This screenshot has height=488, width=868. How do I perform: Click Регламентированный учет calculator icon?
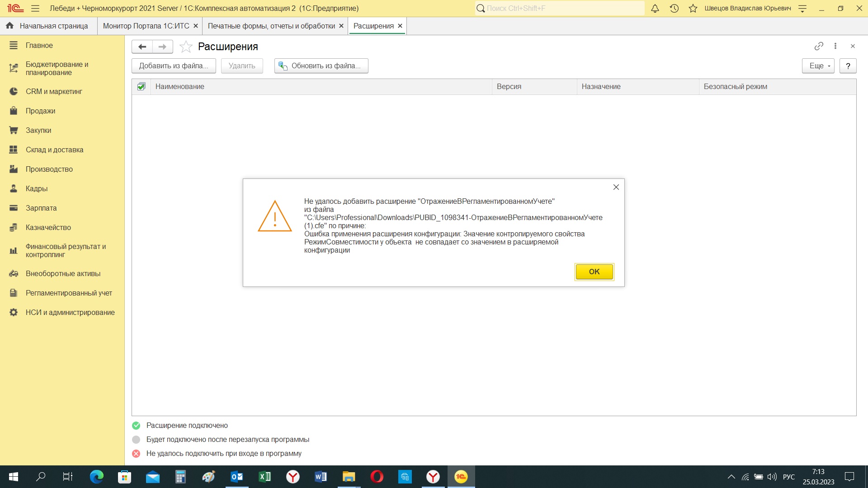point(14,293)
